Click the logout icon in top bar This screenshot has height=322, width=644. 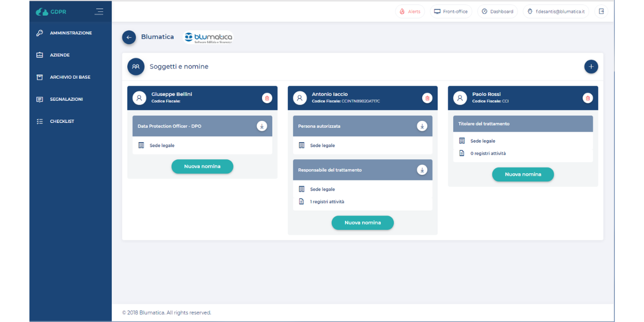[x=601, y=11]
